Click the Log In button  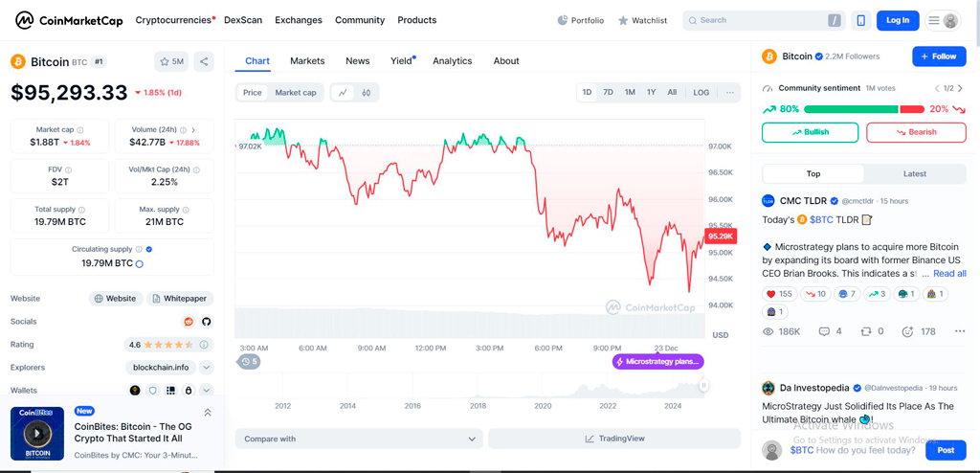pos(898,21)
